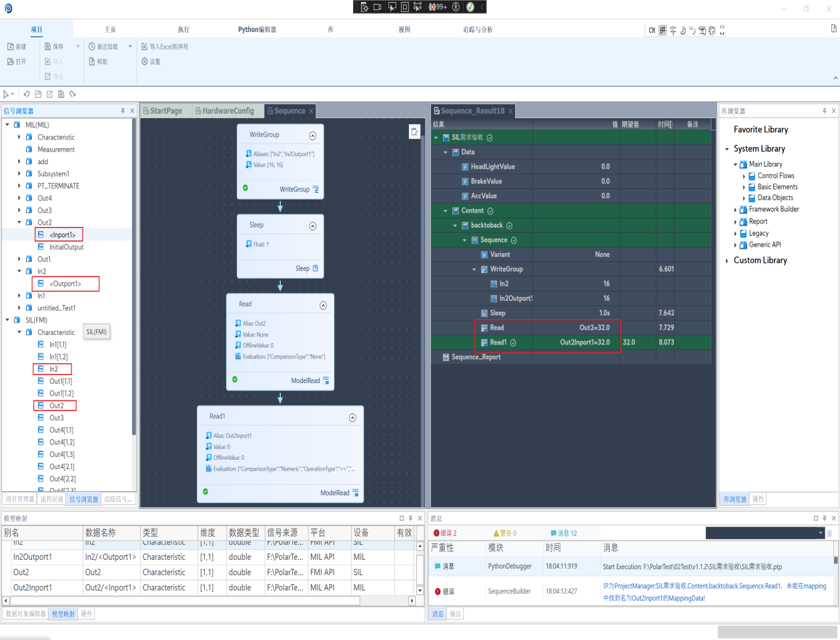
Task: Click the WriteGroup block's bottom-right icon
Action: 316,190
